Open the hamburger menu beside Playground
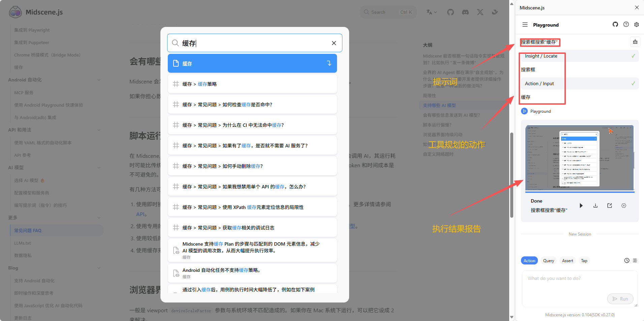 (x=525, y=25)
